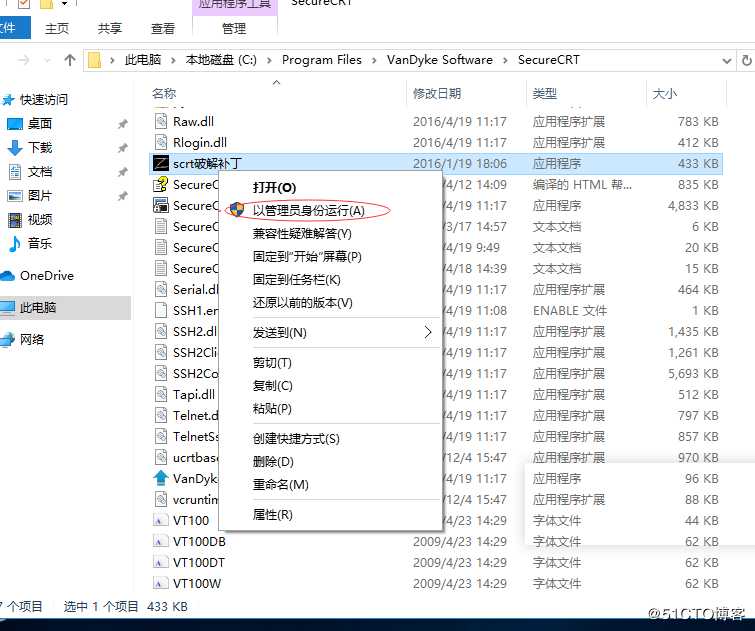755x631 pixels.
Task: Open the 管理 ribbon tab
Action: pos(234,28)
